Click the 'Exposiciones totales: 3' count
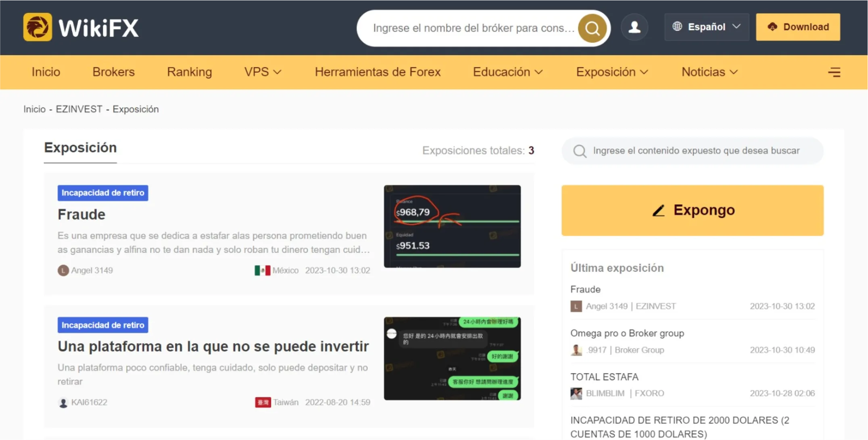The width and height of the screenshot is (868, 440). click(478, 151)
